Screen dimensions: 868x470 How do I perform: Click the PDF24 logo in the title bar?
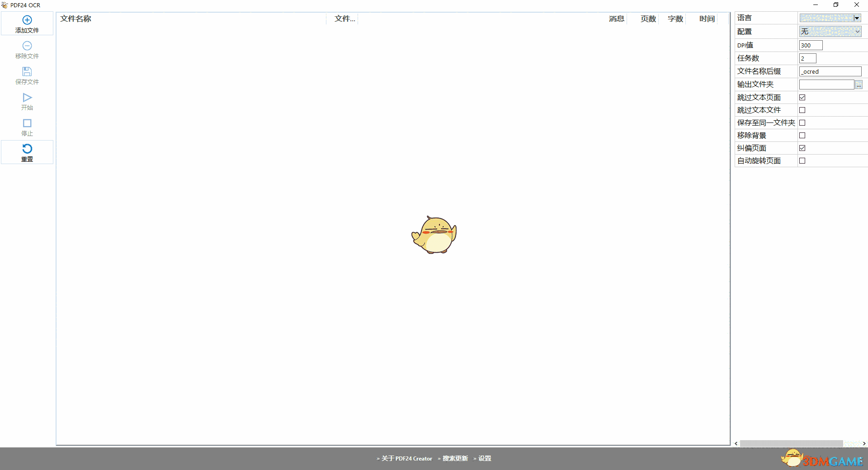[x=5, y=5]
